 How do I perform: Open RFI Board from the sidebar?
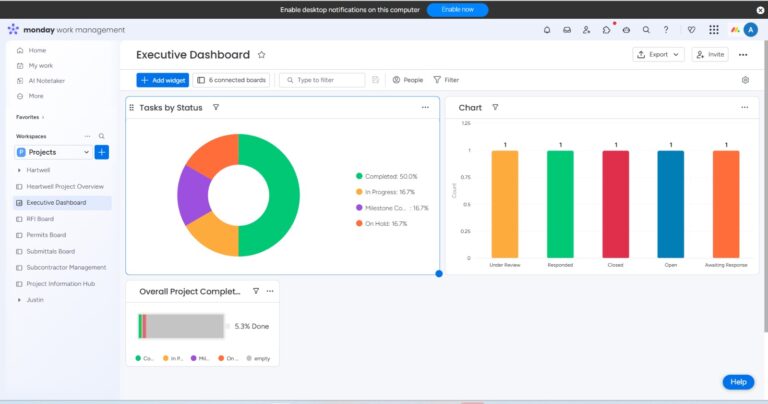tap(40, 219)
